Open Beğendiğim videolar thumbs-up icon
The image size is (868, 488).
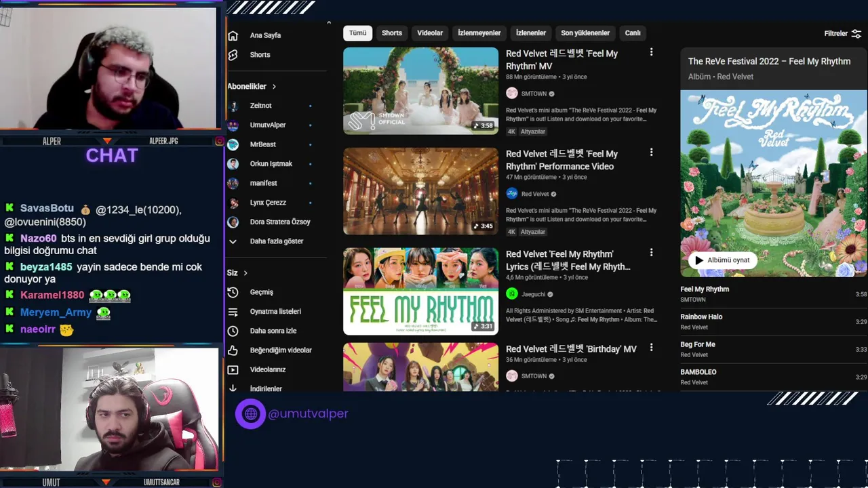coord(233,350)
